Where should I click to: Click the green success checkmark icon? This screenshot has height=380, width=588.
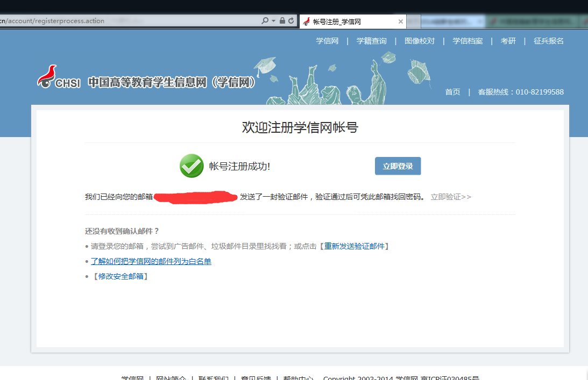192,166
